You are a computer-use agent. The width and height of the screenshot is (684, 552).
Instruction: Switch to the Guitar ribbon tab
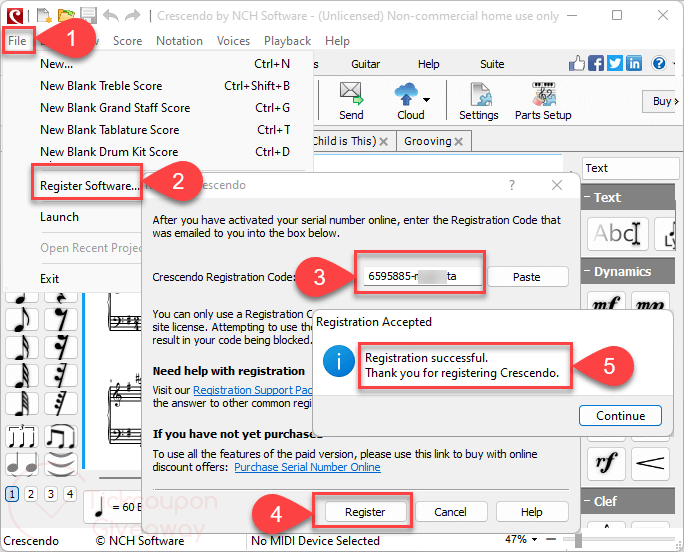tap(366, 64)
